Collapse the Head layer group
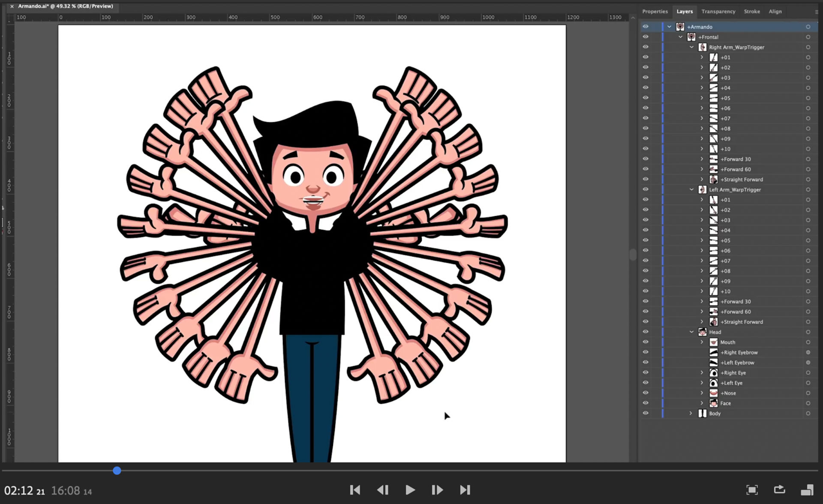Viewport: 823px width, 504px height. (x=691, y=332)
